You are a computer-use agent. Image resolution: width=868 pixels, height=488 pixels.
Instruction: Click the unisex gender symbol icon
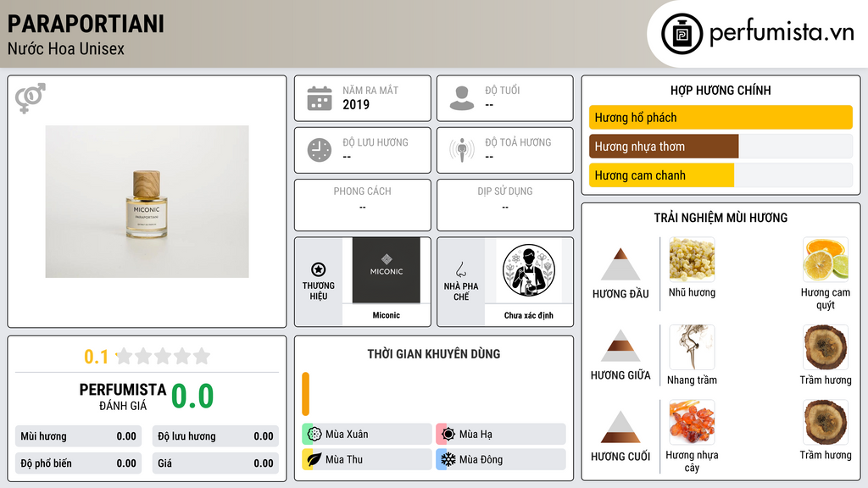(x=31, y=98)
